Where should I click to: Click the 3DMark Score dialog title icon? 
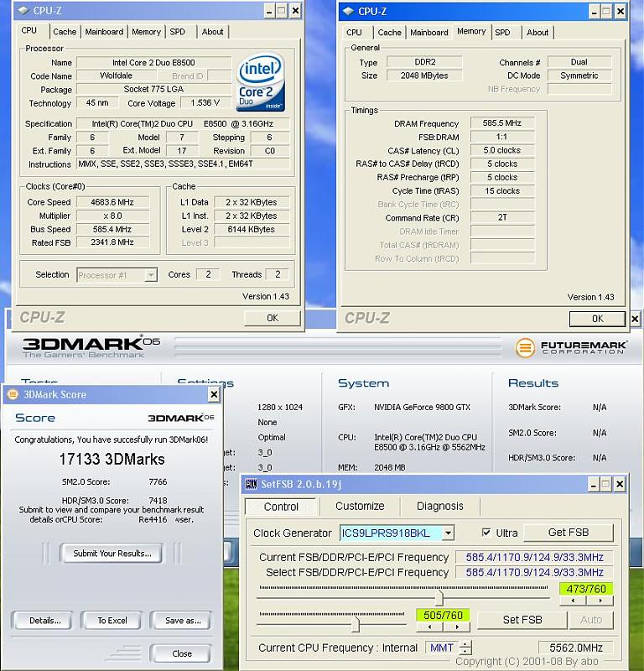pyautogui.click(x=13, y=394)
